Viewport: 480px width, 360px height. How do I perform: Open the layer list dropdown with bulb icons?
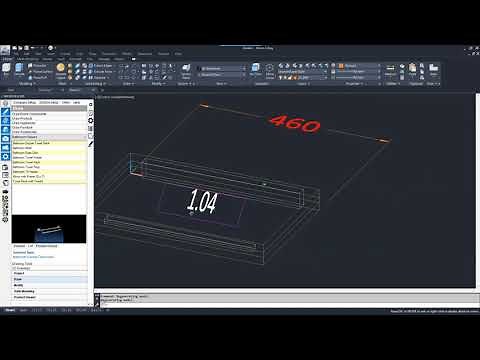(x=302, y=77)
